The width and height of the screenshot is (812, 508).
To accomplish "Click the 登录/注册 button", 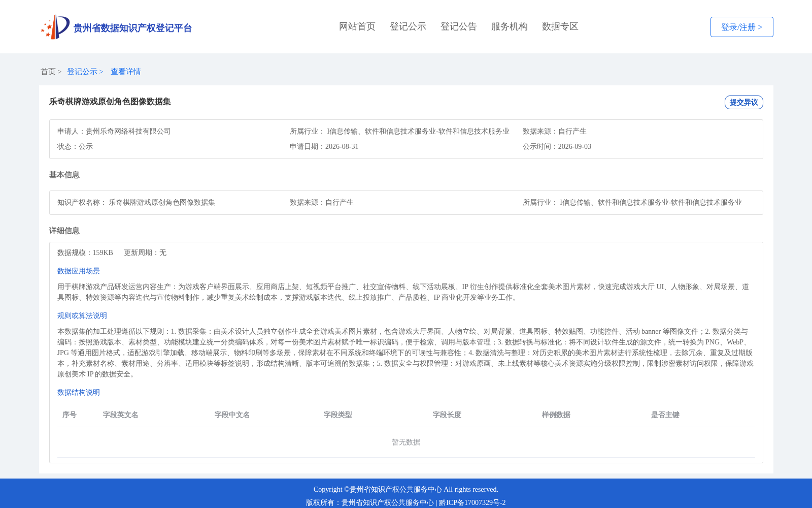I will click(742, 27).
